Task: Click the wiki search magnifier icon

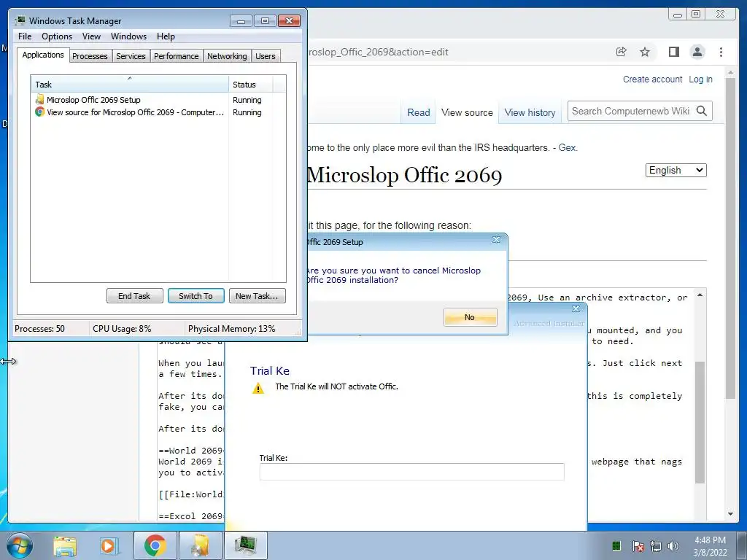Action: pos(702,111)
